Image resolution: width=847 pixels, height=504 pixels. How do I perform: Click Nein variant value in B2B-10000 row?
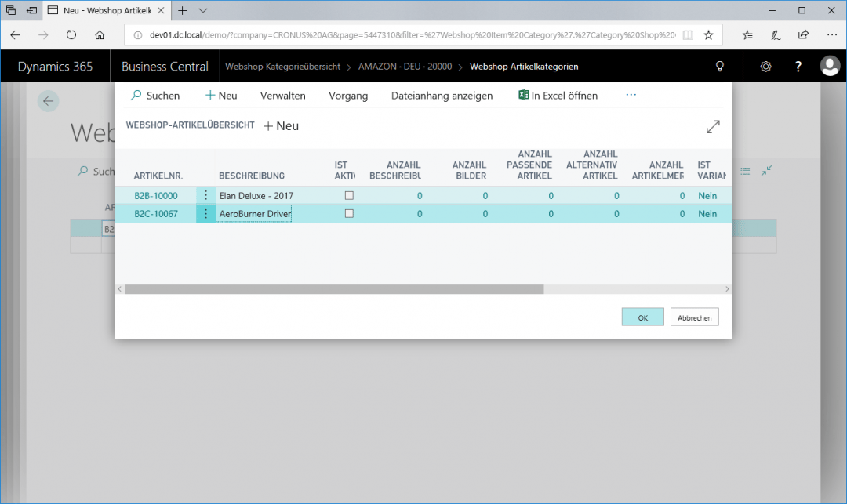(707, 196)
